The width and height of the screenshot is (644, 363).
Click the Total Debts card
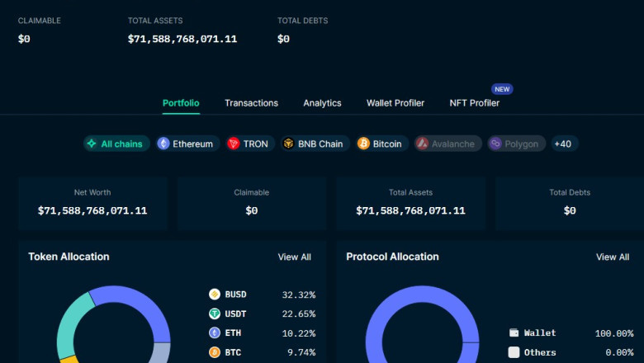[569, 204]
